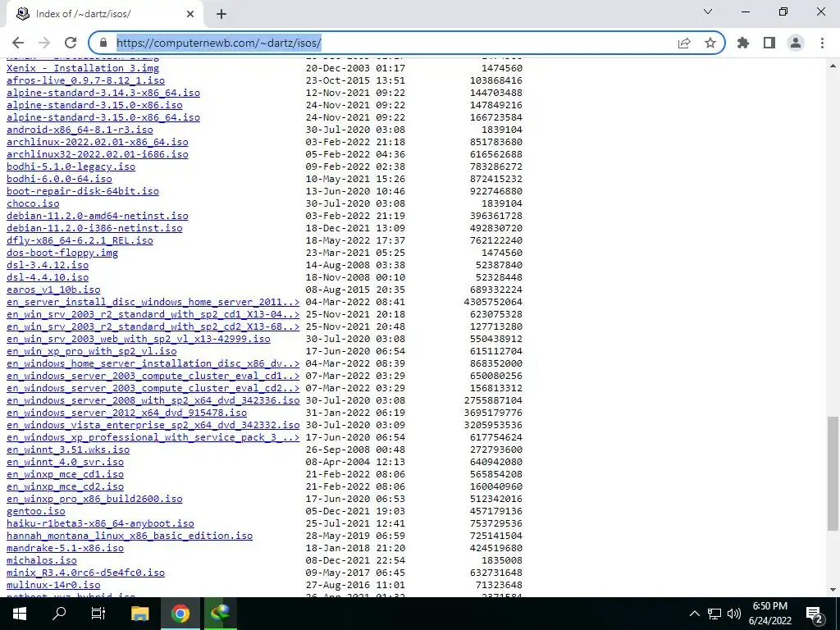The width and height of the screenshot is (840, 630).
Task: Open hannah_montana_linux_x86_basic_edition.iso link
Action: (x=130, y=536)
